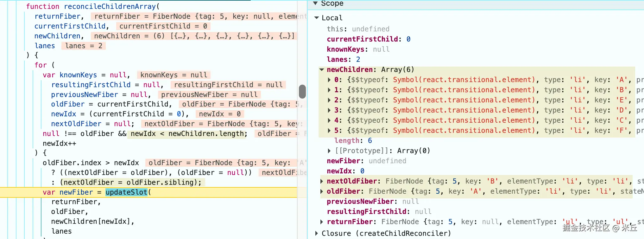The width and height of the screenshot is (644, 239).
Task: Click the 'newIdx++' code line
Action: coord(60,143)
